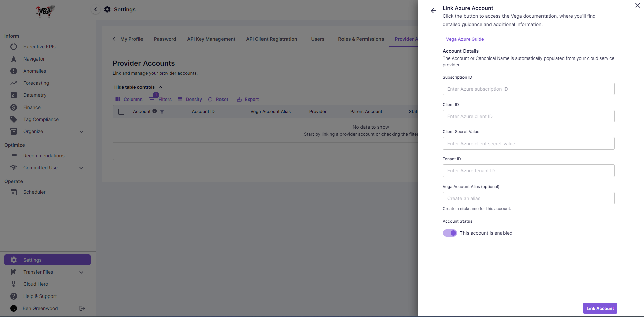Switch to the Users tab
Viewport: 644px width, 317px height.
tap(318, 39)
